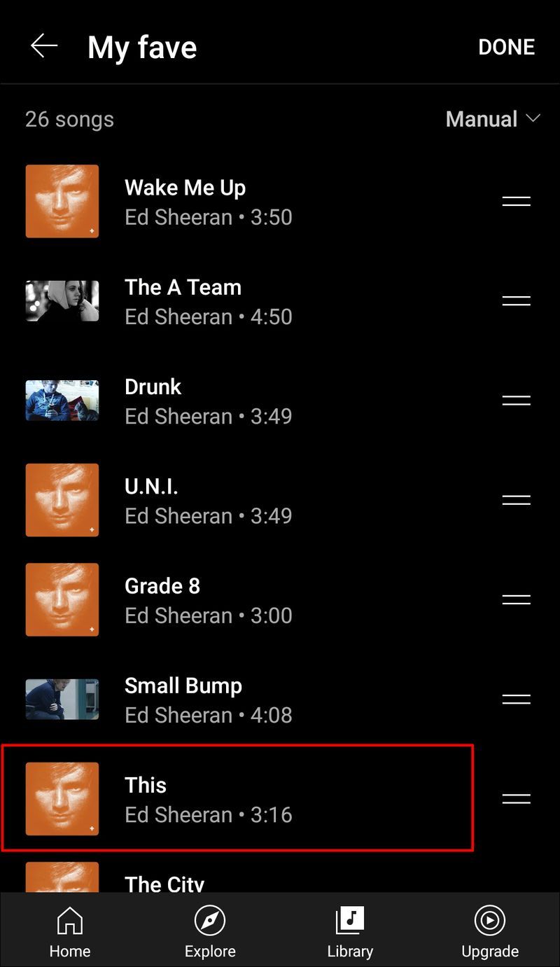Click the reorder handle for Small Bump
Image resolution: width=560 pixels, height=967 pixels.
pos(517,699)
